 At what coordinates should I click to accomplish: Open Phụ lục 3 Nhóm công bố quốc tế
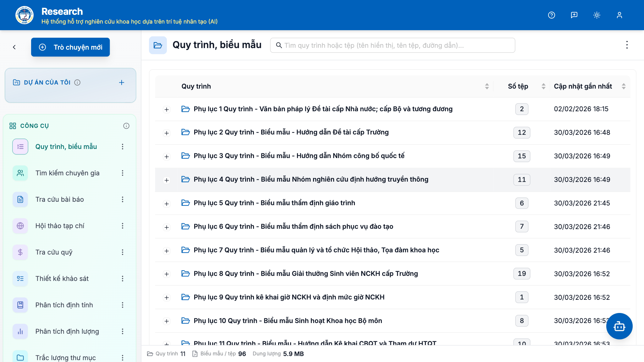coord(299,156)
